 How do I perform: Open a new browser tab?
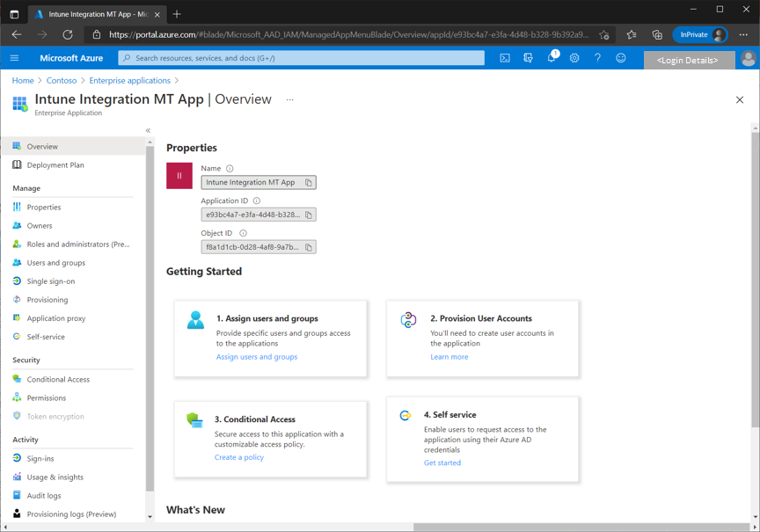177,14
